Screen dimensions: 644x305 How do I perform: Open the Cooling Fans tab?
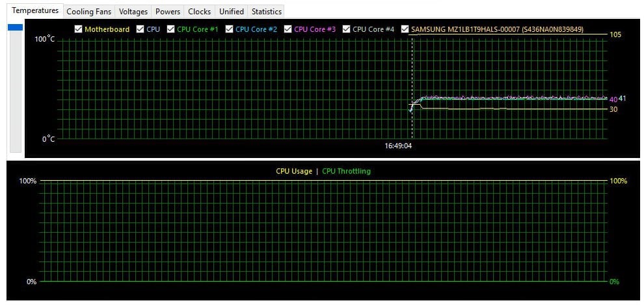pos(88,12)
